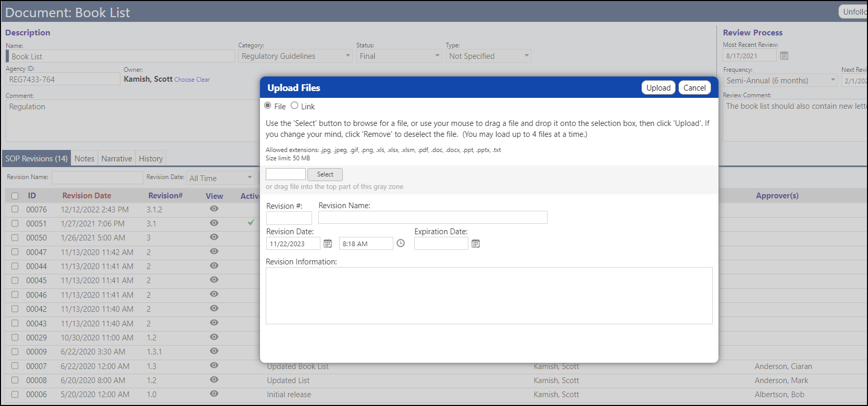Click the Review Comment text box
The width and height of the screenshot is (868, 406).
click(796, 120)
